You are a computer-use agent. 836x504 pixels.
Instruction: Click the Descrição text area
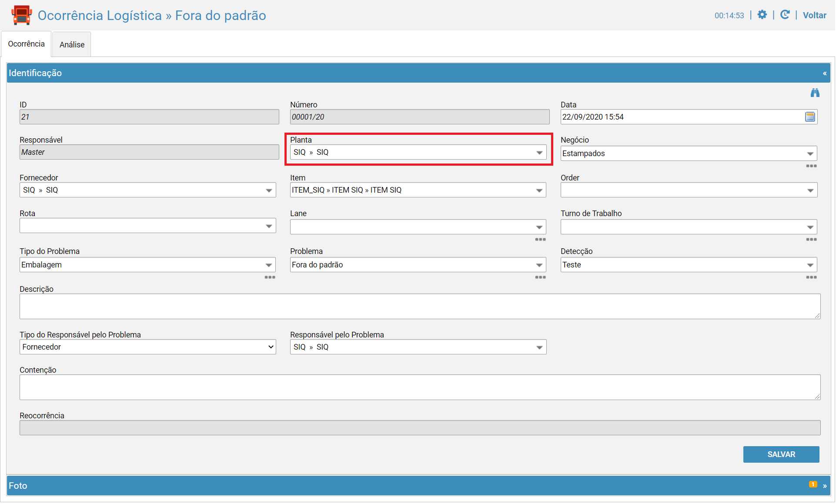(x=420, y=307)
